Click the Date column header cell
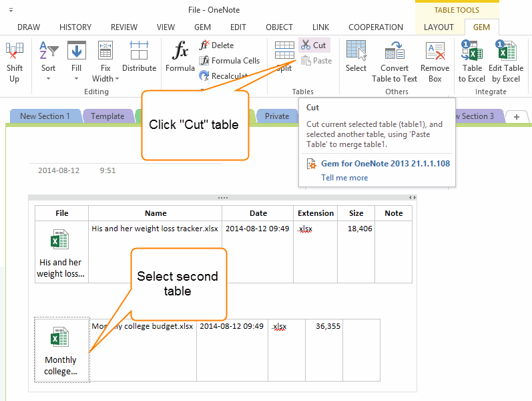532x401 pixels. [258, 213]
